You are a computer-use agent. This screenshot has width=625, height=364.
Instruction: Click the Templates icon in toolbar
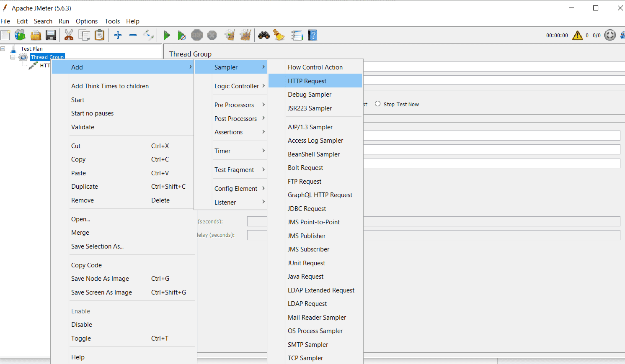(20, 36)
